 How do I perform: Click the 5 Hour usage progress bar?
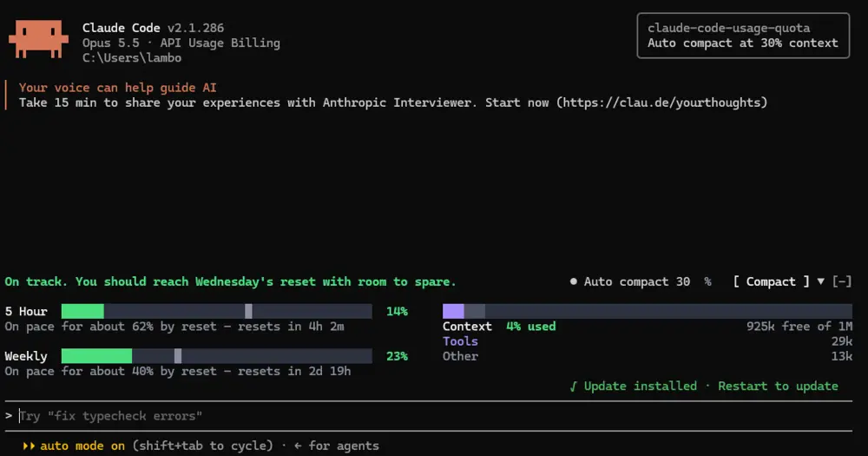pos(216,311)
